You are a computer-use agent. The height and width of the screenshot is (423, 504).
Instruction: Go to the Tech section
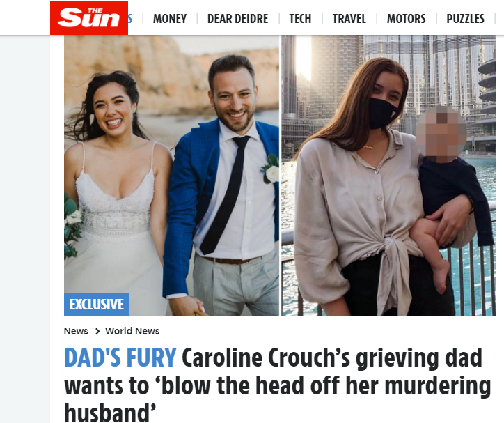coord(300,19)
